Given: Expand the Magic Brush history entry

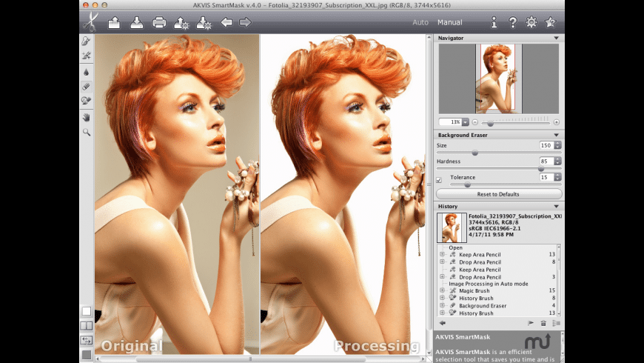Looking at the screenshot, I should click(443, 290).
